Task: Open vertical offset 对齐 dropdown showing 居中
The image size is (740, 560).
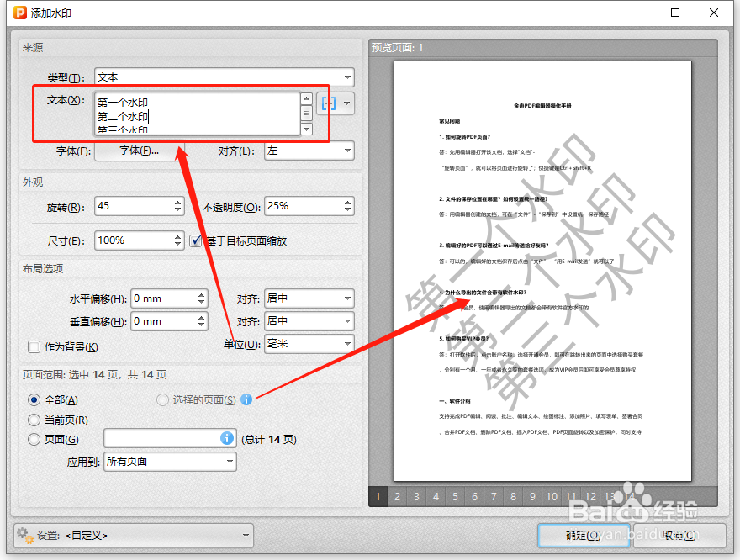Action: 309,321
